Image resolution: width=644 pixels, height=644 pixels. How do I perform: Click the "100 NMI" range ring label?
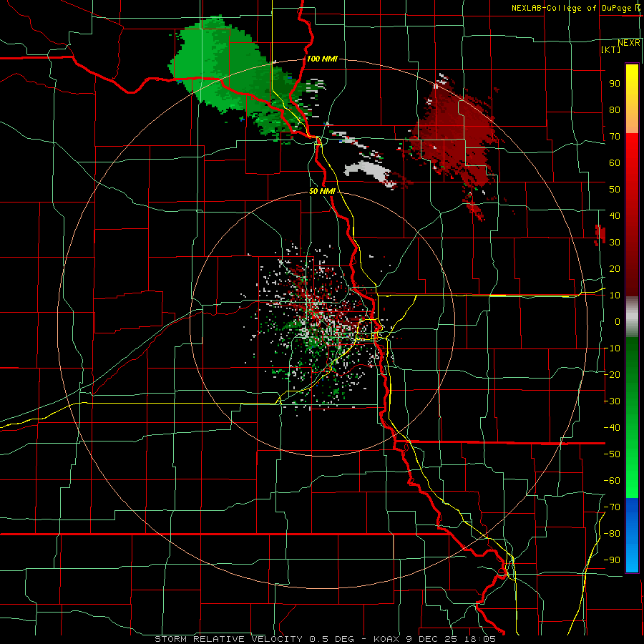click(x=322, y=59)
